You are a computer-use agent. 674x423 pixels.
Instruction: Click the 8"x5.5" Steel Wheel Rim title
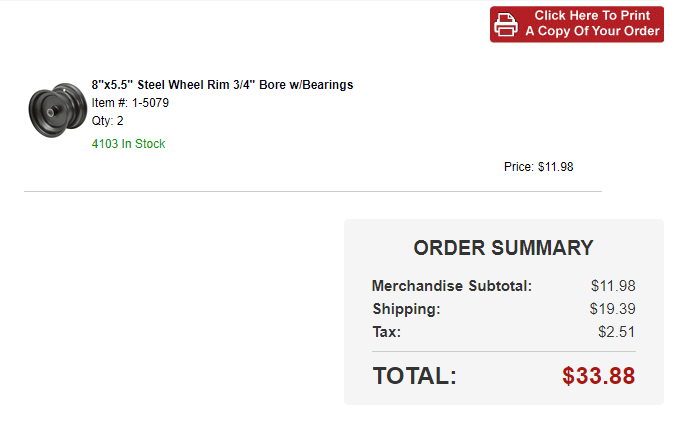tap(222, 85)
